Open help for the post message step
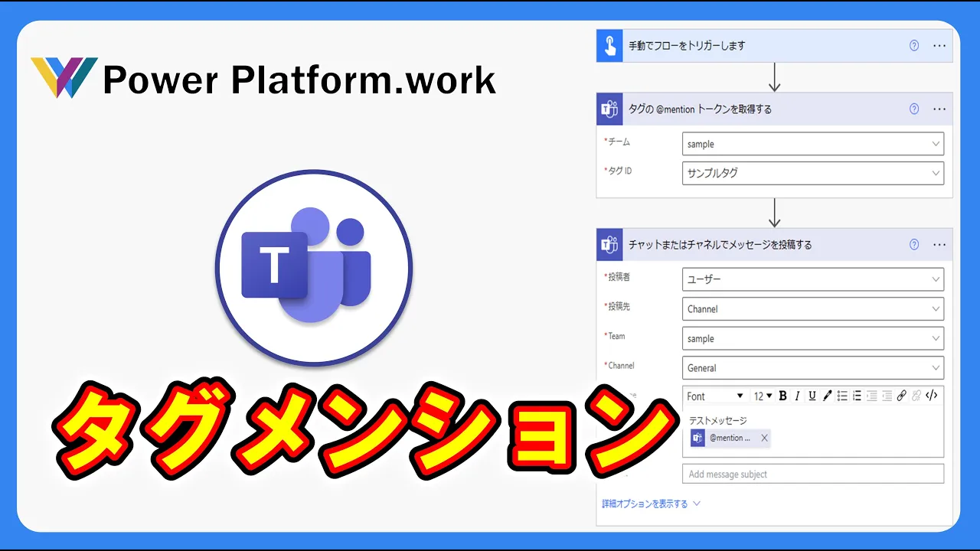 (x=913, y=245)
